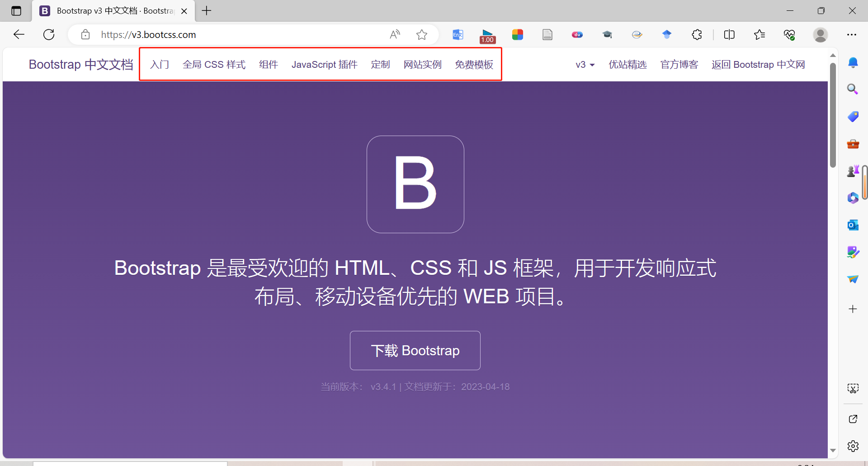Open Outlook from the Edge sidebar
The image size is (868, 466).
point(853,225)
